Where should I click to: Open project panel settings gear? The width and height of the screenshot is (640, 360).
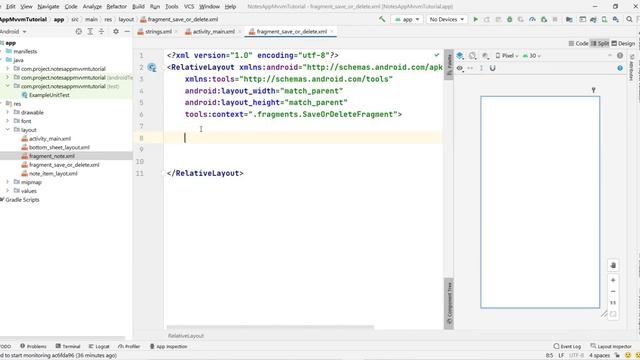(116, 31)
